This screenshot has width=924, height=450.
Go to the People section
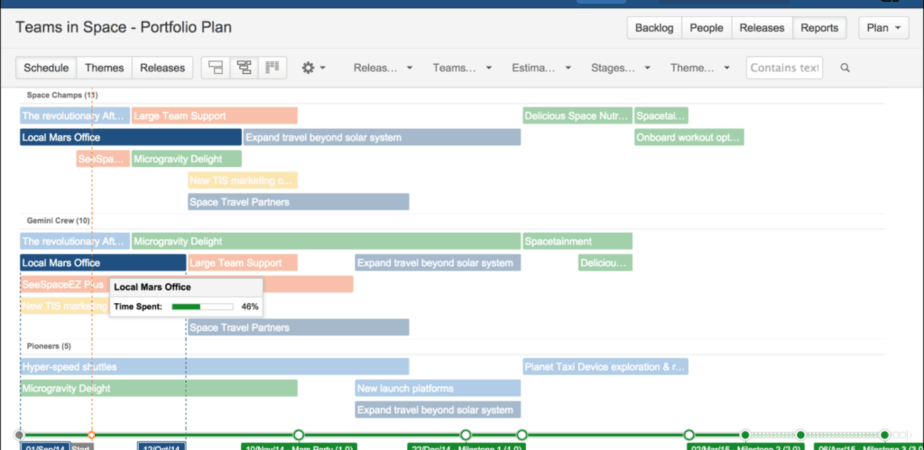706,28
